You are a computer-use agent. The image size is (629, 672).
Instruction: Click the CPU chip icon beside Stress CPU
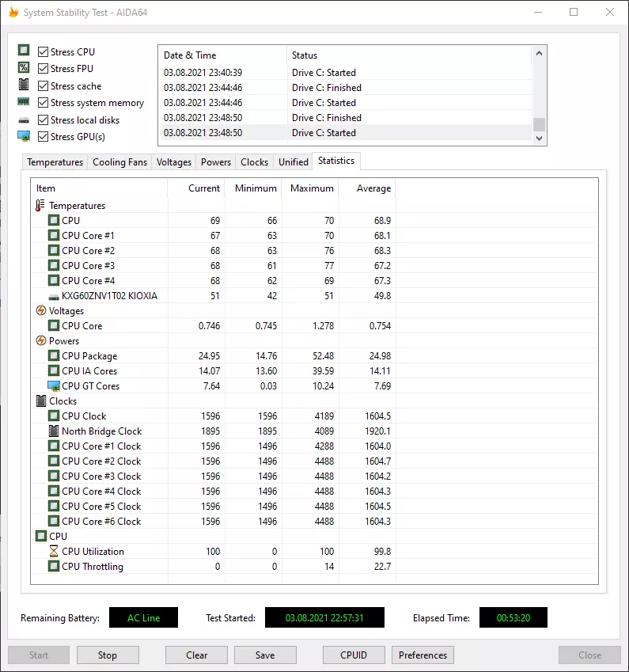pyautogui.click(x=24, y=51)
